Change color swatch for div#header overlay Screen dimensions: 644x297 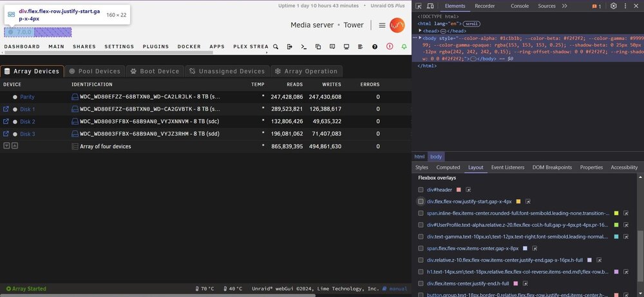coord(459,190)
